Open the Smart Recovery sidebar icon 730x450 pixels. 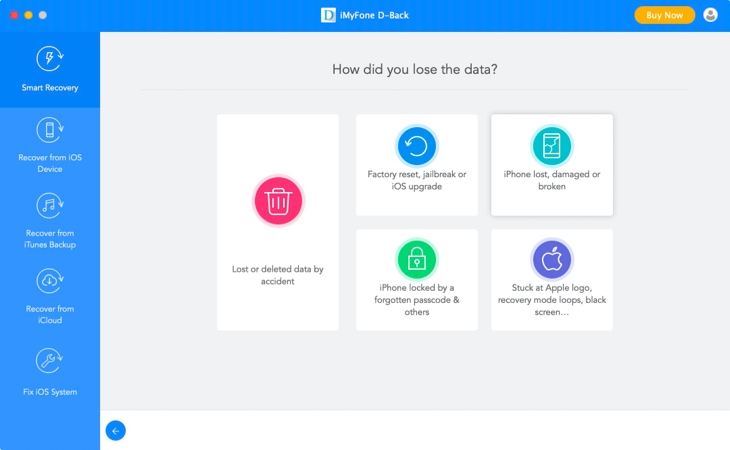(49, 59)
